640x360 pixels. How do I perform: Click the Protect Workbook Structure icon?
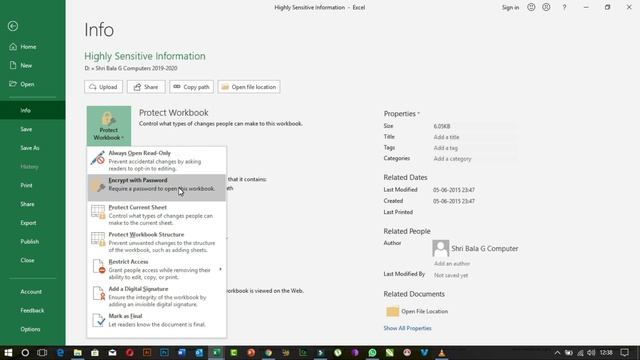click(98, 239)
